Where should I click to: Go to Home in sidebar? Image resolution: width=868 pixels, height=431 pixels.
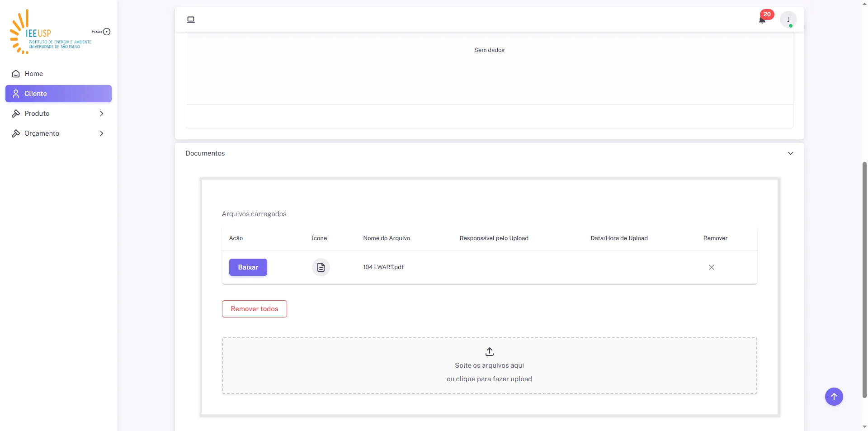[58, 74]
